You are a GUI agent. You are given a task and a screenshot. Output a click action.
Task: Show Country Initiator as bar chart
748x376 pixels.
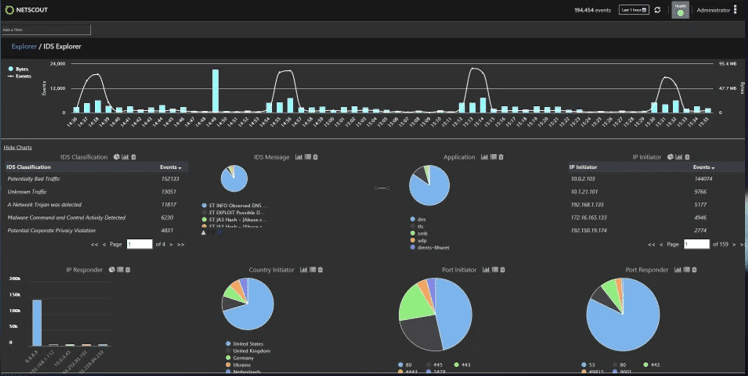point(303,270)
